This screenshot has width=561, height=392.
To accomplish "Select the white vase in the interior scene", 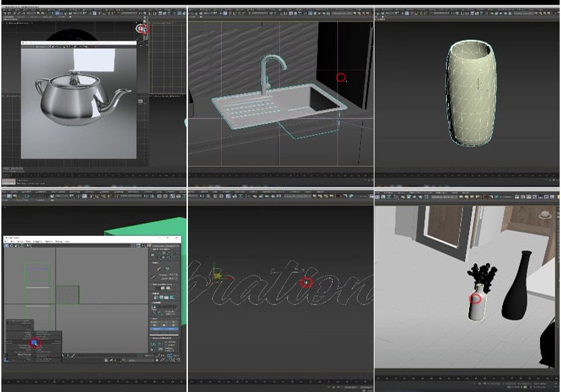I will [478, 308].
